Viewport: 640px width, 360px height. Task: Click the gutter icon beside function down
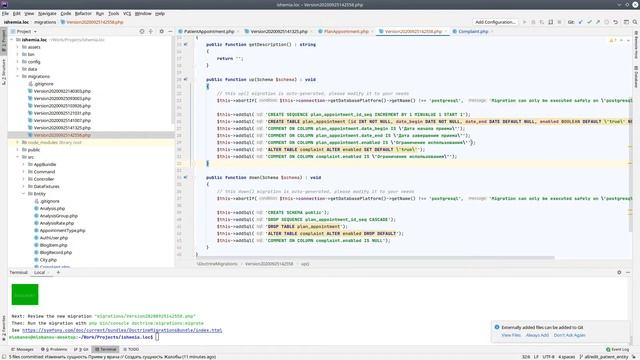pyautogui.click(x=186, y=178)
